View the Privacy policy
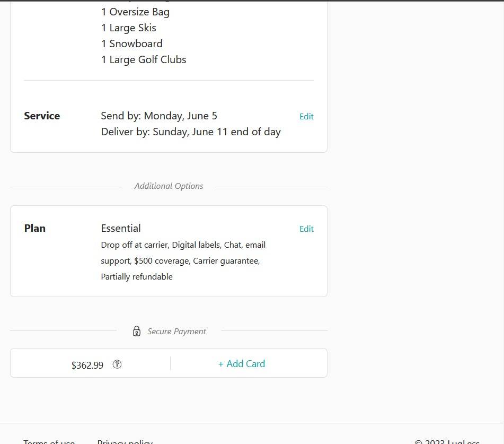 pyautogui.click(x=125, y=441)
